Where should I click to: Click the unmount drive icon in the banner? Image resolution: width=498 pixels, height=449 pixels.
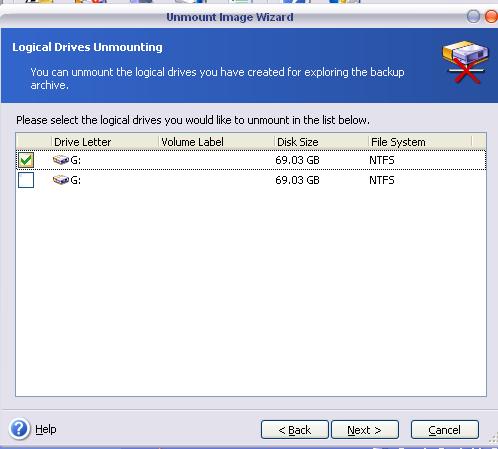(465, 62)
